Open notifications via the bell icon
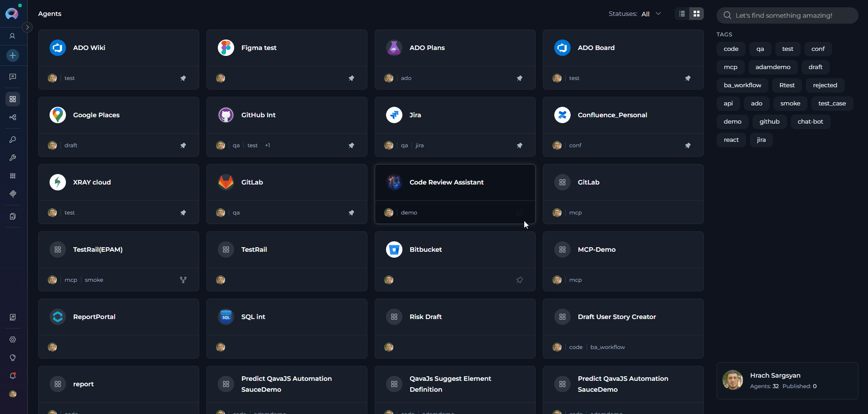 coord(13,376)
